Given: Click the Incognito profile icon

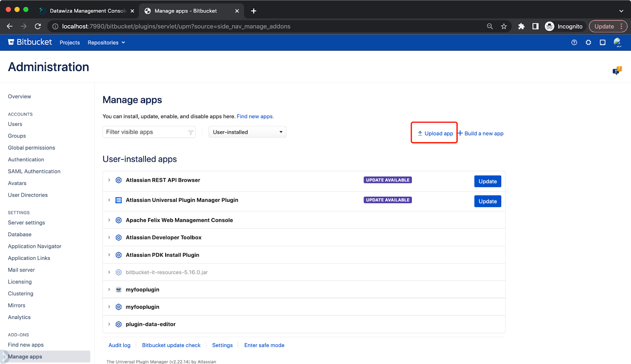Looking at the screenshot, I should [x=549, y=26].
